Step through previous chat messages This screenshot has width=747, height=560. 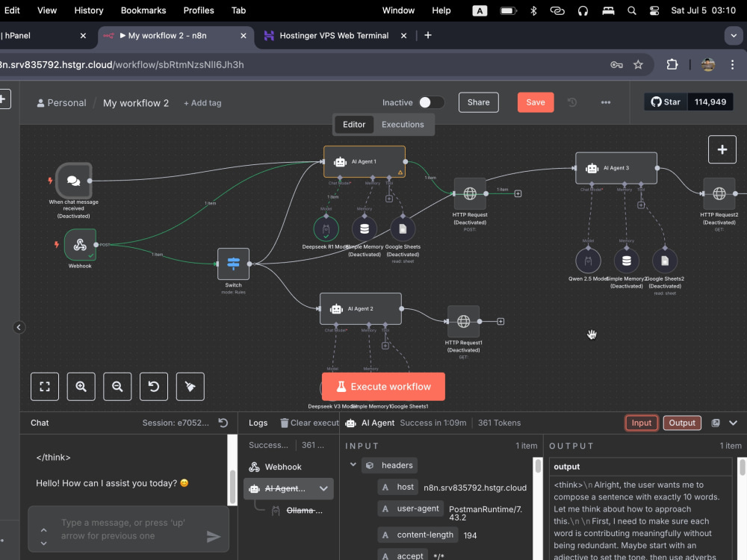pyautogui.click(x=43, y=530)
